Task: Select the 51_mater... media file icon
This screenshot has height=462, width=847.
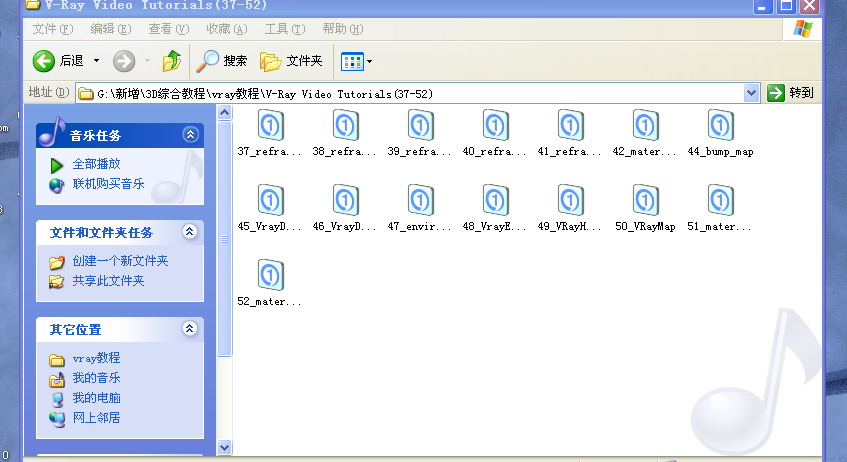Action: pyautogui.click(x=721, y=200)
